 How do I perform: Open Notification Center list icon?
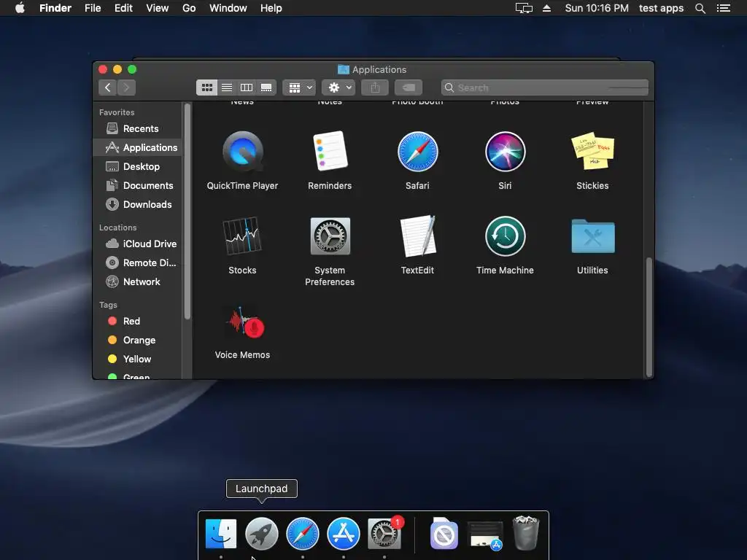click(x=724, y=8)
